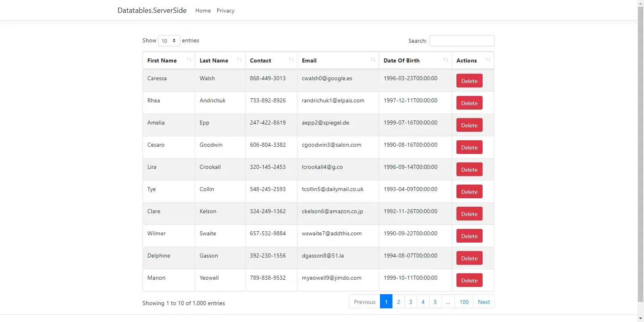Screen dimensions: 644x322
Task: Sort table by Email column icon
Action: [x=373, y=60]
